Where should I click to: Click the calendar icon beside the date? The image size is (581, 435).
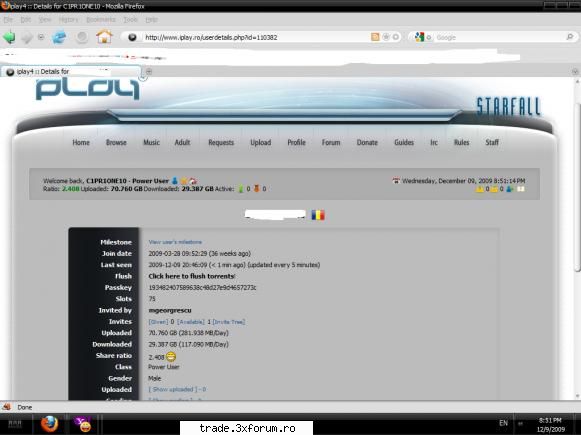pyautogui.click(x=396, y=181)
